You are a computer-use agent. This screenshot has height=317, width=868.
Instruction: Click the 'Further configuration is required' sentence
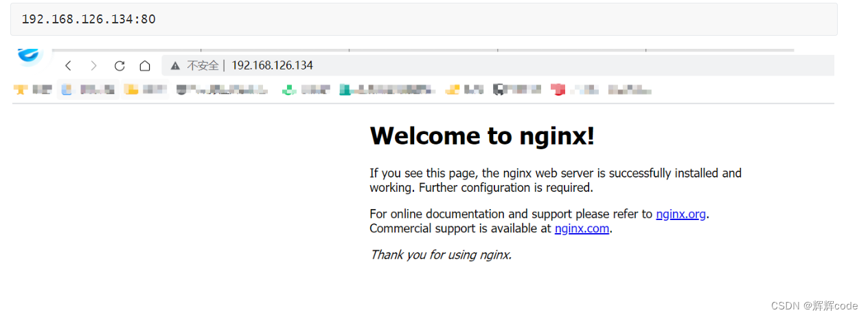pyautogui.click(x=505, y=188)
